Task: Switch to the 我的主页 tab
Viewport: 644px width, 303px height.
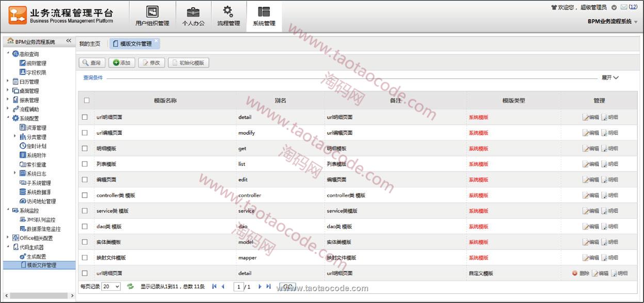Action: (90, 44)
